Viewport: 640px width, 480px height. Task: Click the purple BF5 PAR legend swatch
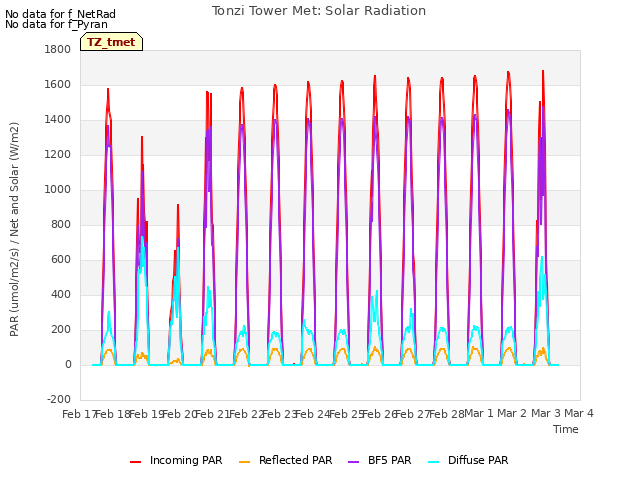pyautogui.click(x=353, y=462)
